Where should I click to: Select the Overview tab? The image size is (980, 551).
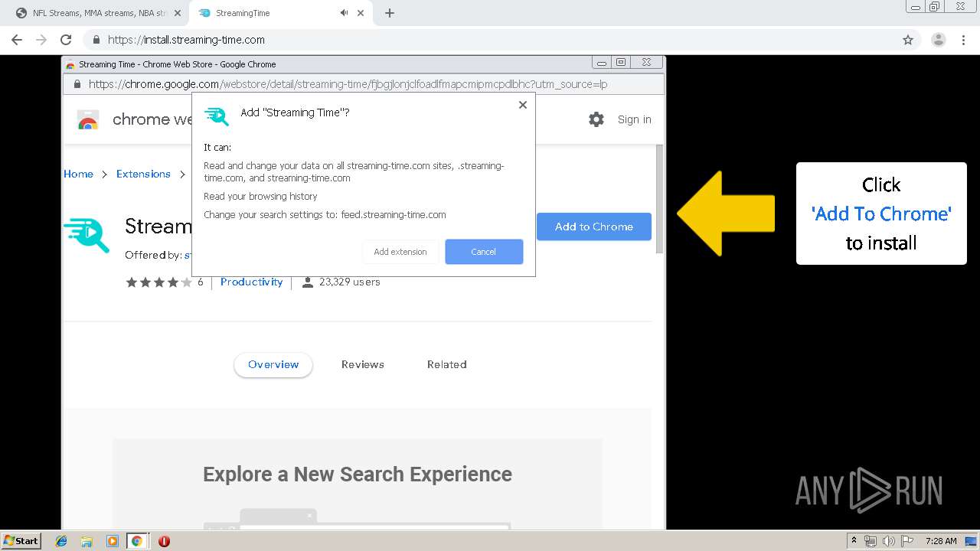[273, 365]
